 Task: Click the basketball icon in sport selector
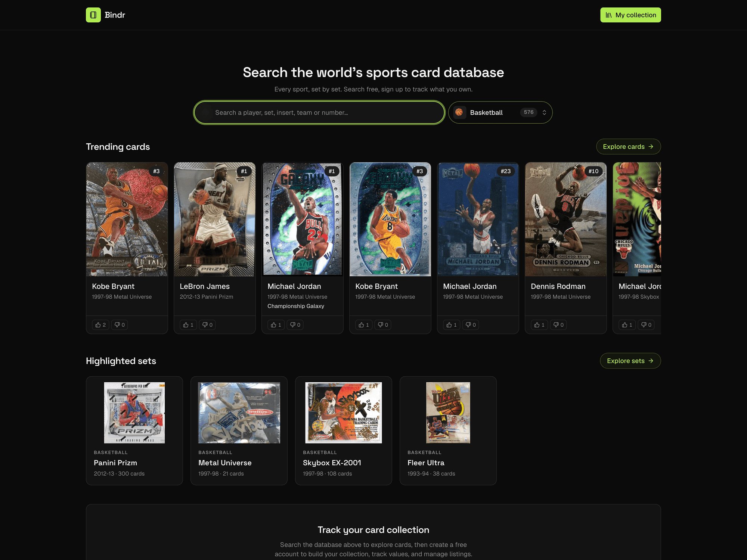tap(459, 112)
